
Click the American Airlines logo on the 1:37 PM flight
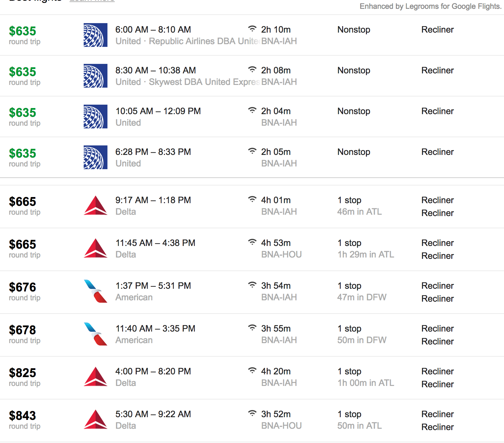pos(96,291)
